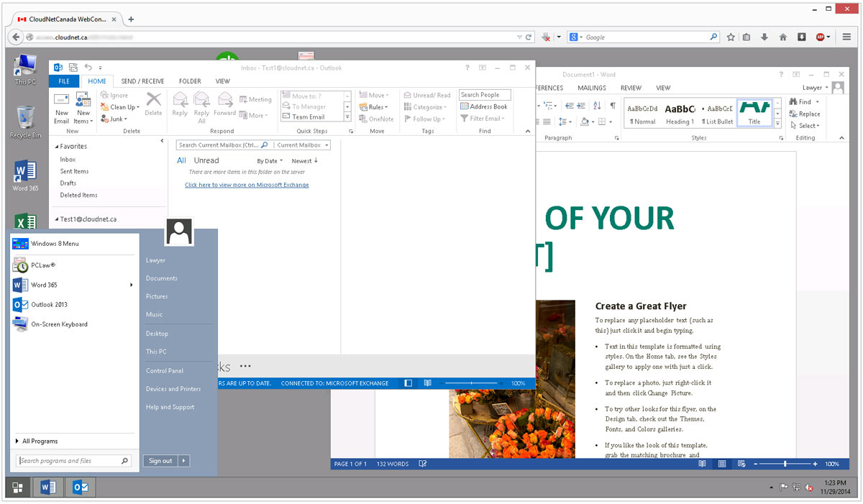Switch to FOLDER tab in Outlook
Image resolution: width=863 pixels, height=504 pixels.
[x=190, y=81]
